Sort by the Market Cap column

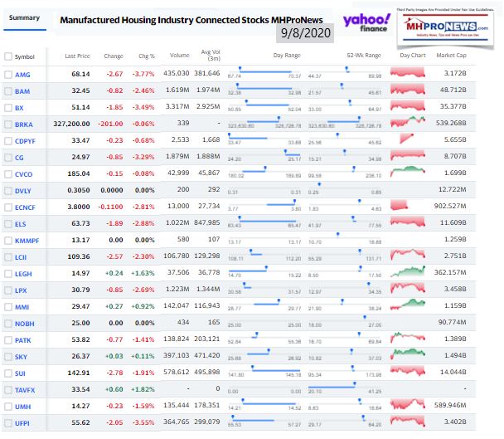[x=451, y=56]
